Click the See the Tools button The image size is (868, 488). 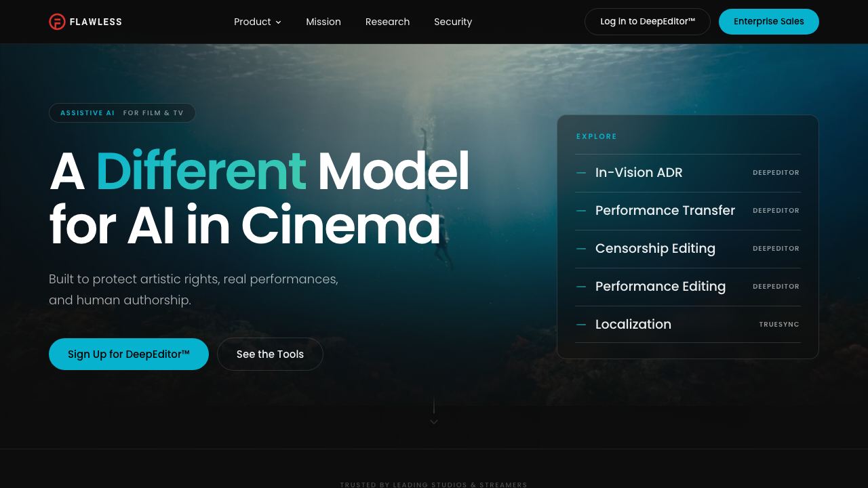pyautogui.click(x=270, y=354)
